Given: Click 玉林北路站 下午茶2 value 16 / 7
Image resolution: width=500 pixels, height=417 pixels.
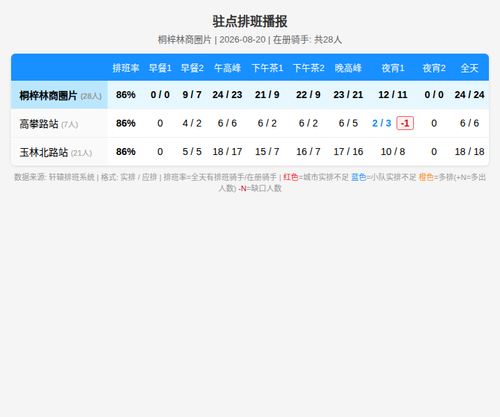Looking at the screenshot, I should coord(308,152).
